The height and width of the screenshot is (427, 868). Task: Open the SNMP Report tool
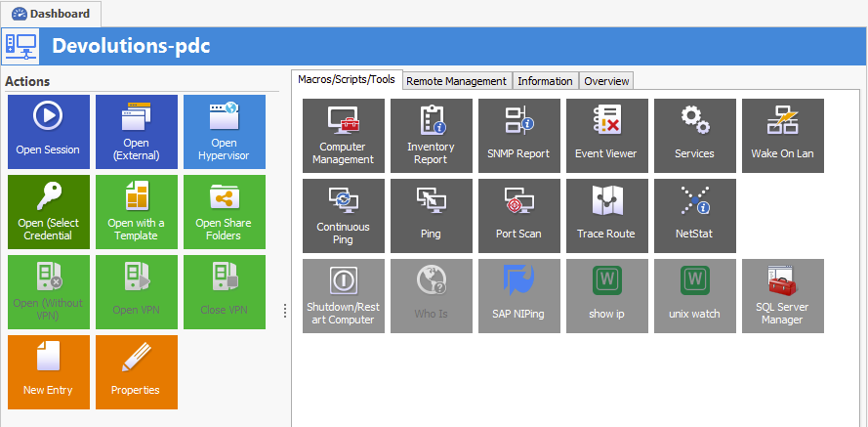click(518, 135)
